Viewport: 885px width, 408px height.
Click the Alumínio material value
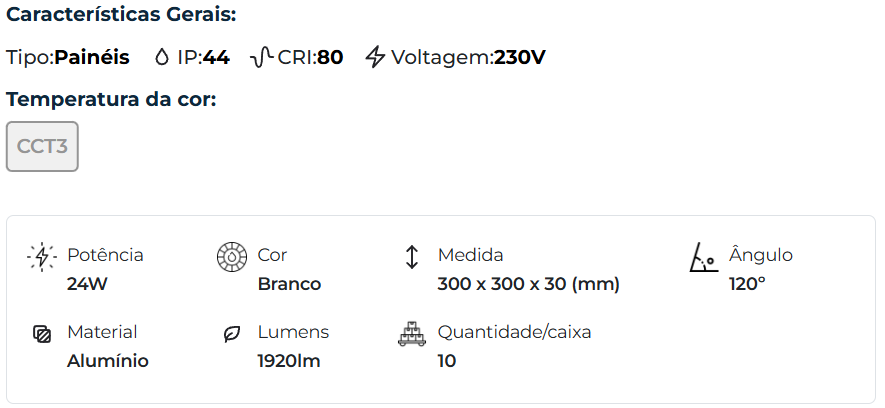[x=108, y=361]
